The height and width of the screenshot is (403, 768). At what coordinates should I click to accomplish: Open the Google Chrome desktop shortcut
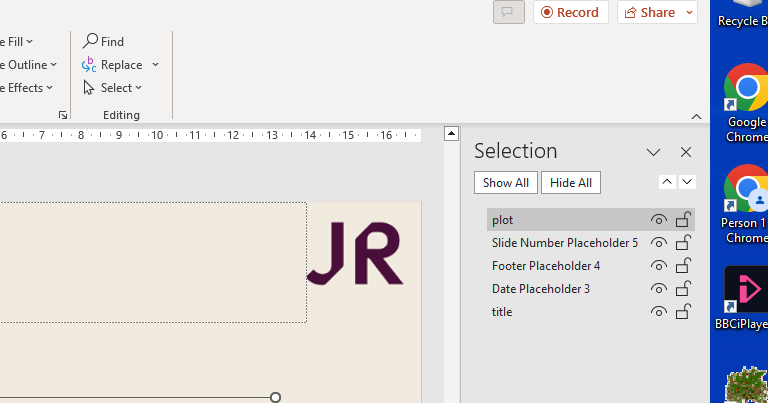pyautogui.click(x=745, y=100)
